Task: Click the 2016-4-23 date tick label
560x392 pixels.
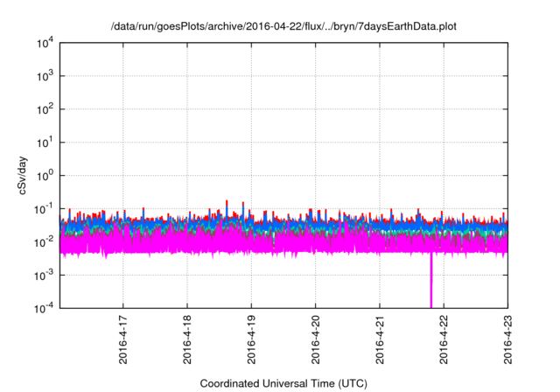Action: (x=507, y=339)
